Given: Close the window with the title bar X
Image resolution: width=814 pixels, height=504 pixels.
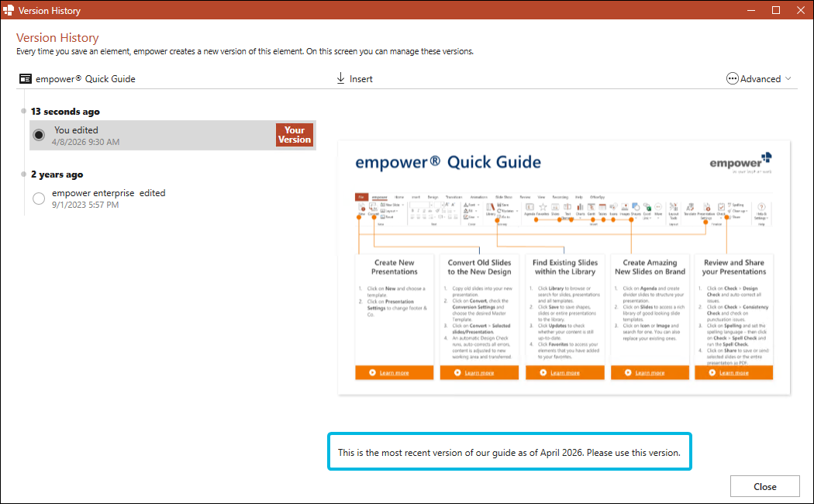Looking at the screenshot, I should 801,10.
